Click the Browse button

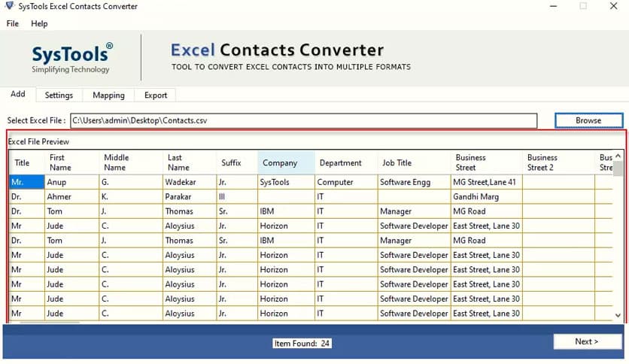[588, 120]
